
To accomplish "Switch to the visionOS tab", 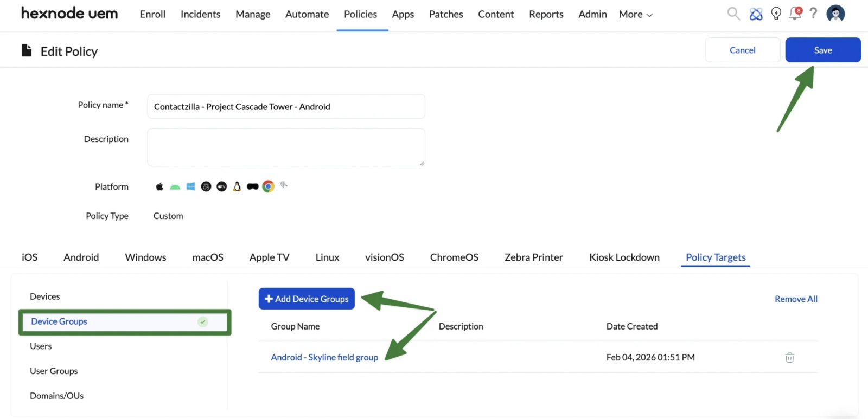I will point(385,257).
